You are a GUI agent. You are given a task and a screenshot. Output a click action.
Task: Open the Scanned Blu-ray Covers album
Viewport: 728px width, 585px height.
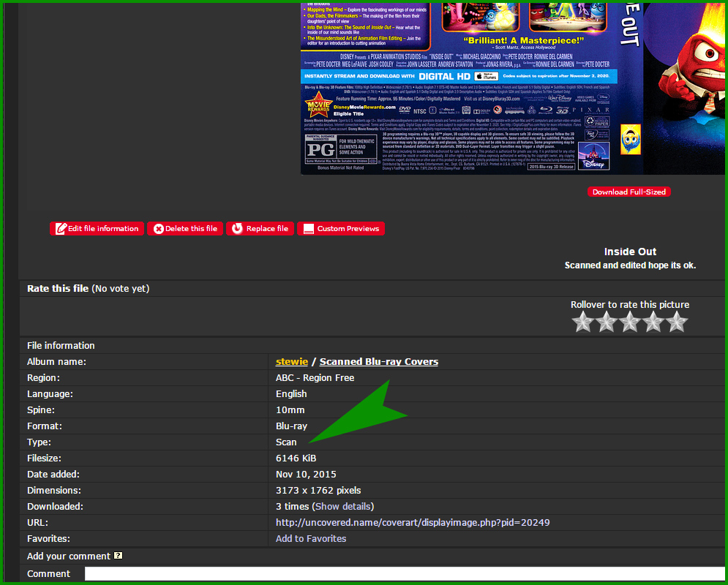coord(379,362)
